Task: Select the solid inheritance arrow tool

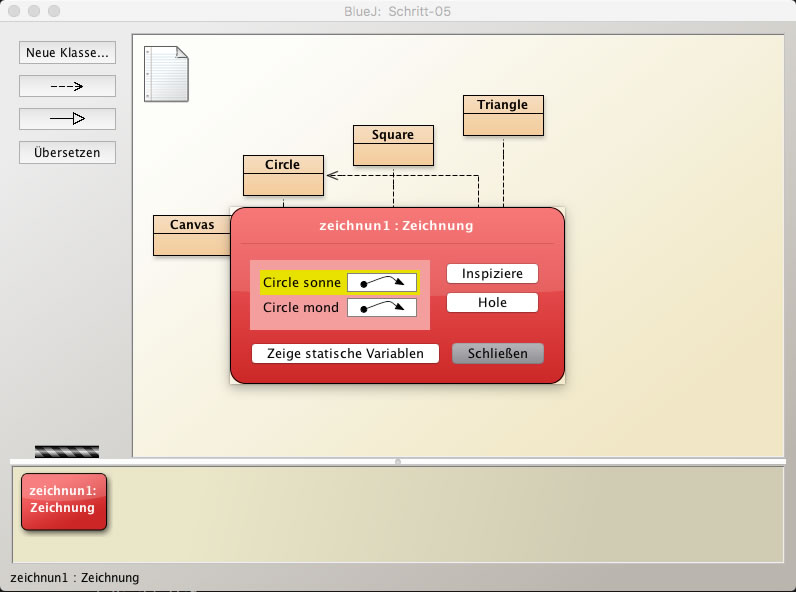Action: [x=67, y=119]
